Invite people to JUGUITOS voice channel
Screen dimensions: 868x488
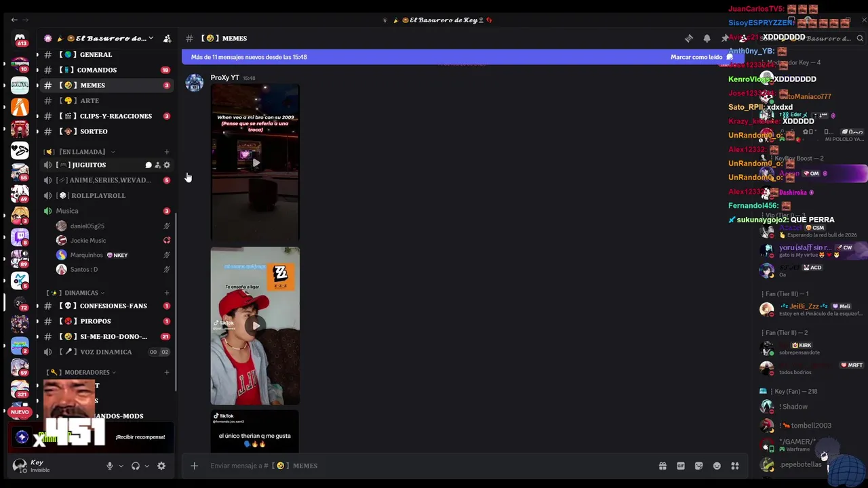point(157,165)
